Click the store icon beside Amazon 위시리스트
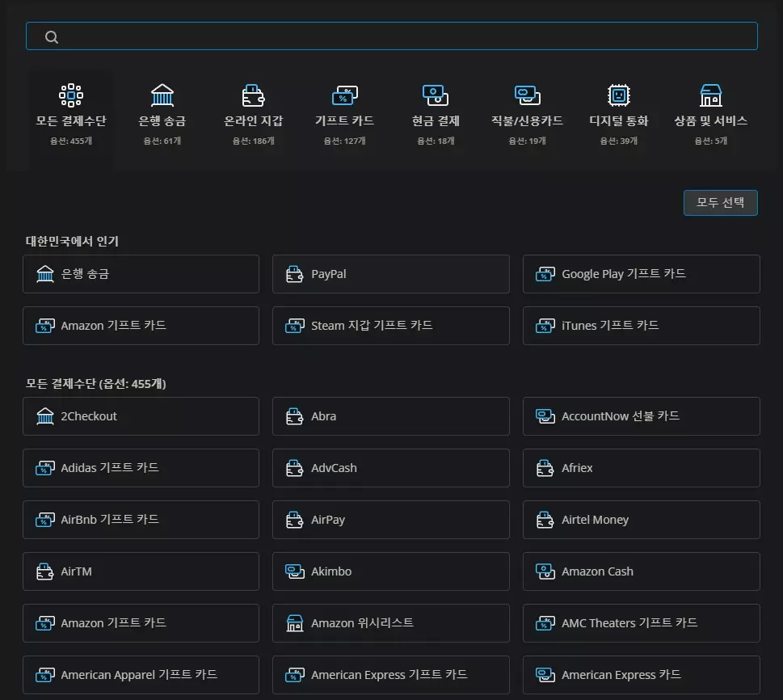Image resolution: width=783 pixels, height=700 pixels. (x=295, y=623)
